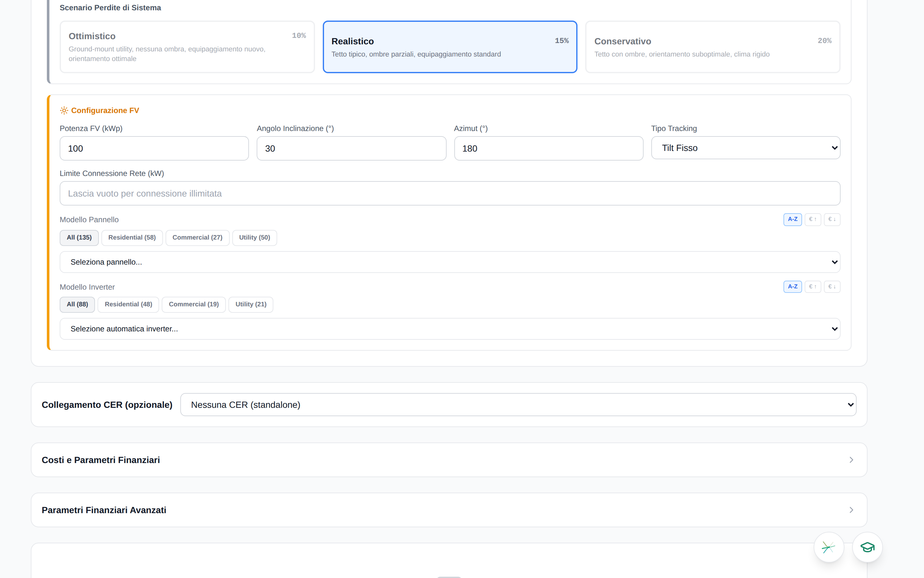Filter panels by Utility (50)
Image resolution: width=924 pixels, height=578 pixels.
click(255, 237)
